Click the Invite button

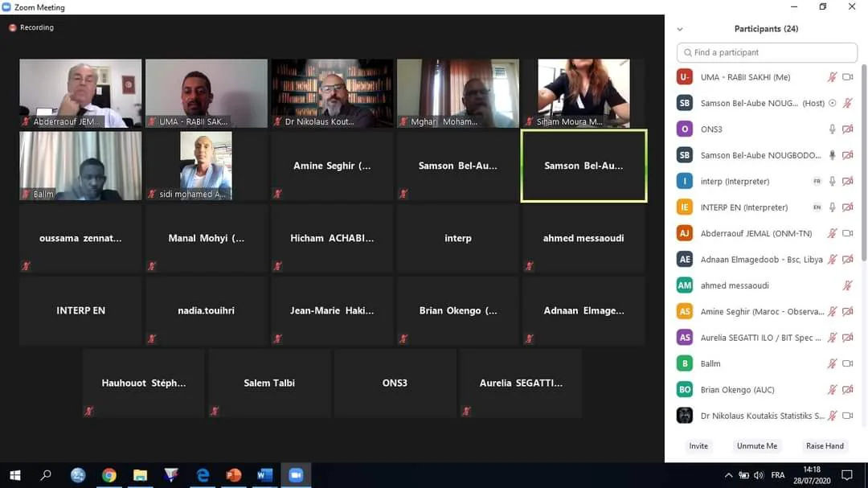698,446
